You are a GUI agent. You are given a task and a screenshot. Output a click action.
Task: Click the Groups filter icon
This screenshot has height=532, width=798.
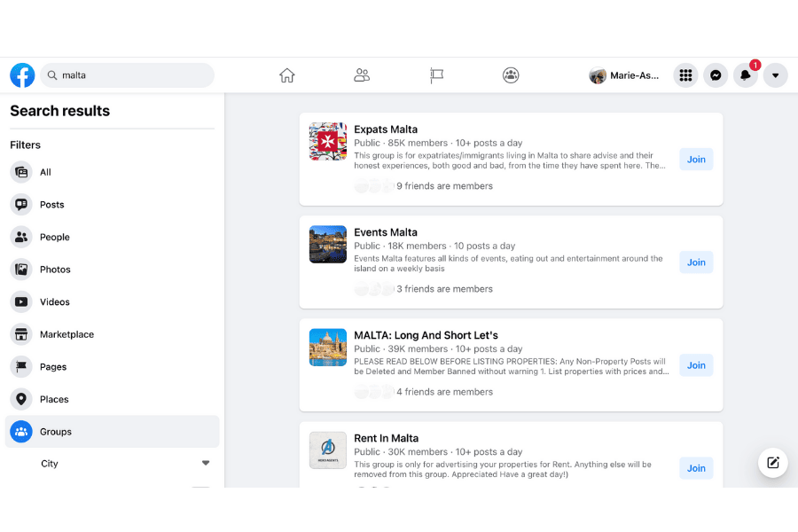coord(21,432)
